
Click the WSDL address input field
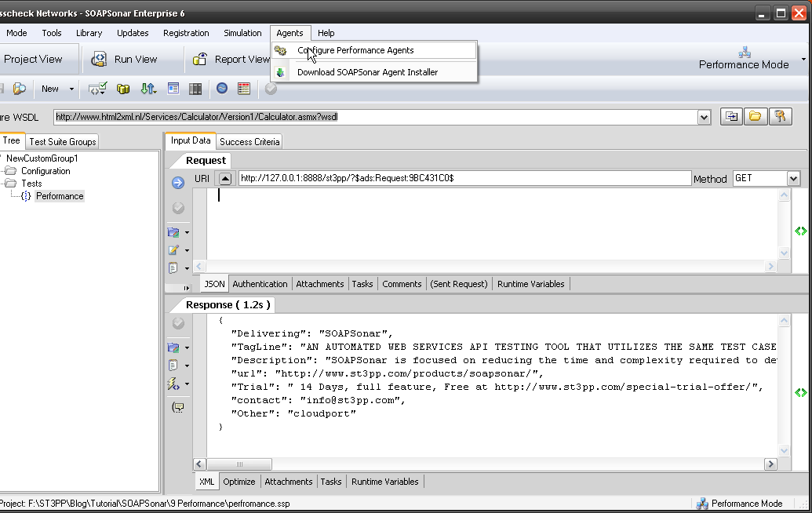point(376,117)
